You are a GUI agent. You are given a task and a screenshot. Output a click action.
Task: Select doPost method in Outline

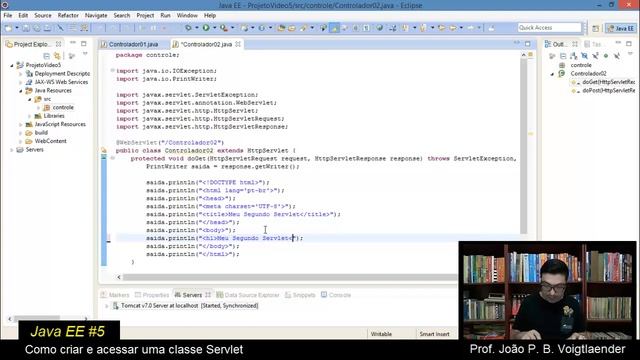[x=604, y=91]
